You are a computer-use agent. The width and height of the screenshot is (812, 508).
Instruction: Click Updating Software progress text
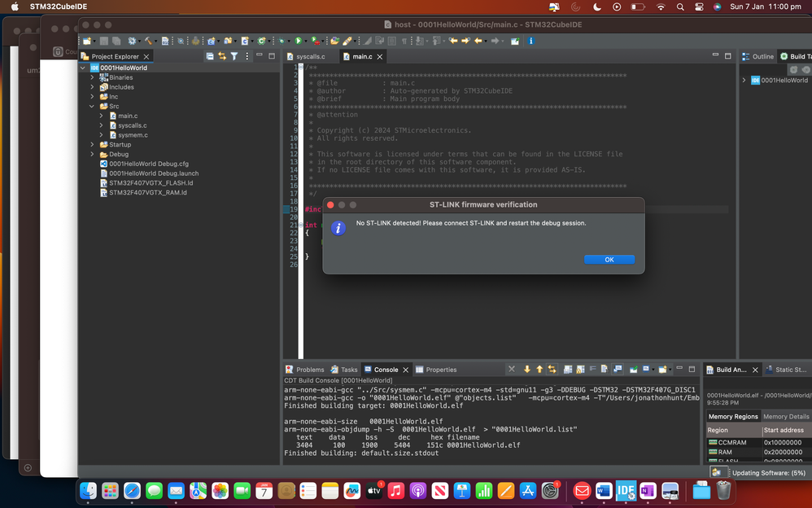click(769, 473)
